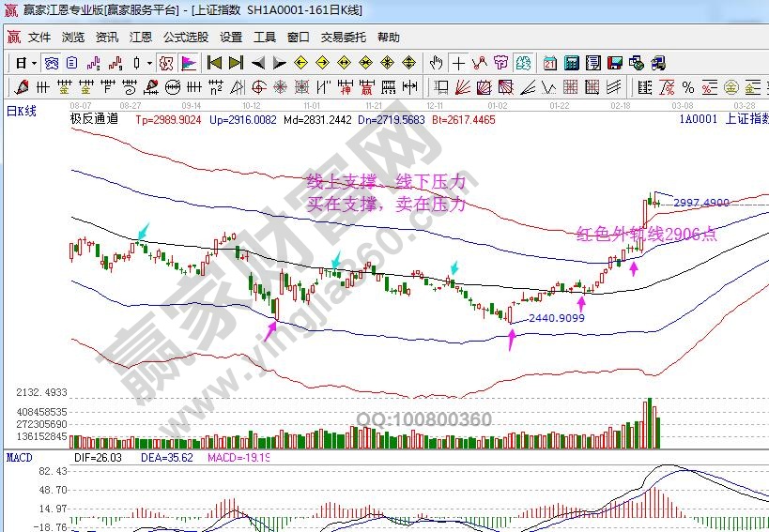The image size is (769, 532).
Task: Click the 2997.4900 price marker on chart
Action: tap(701, 203)
